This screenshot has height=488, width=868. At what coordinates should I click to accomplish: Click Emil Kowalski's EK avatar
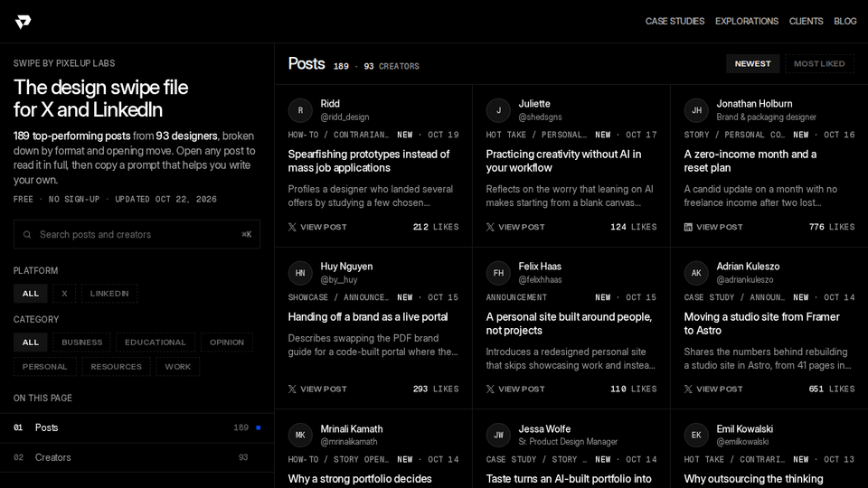pos(696,435)
